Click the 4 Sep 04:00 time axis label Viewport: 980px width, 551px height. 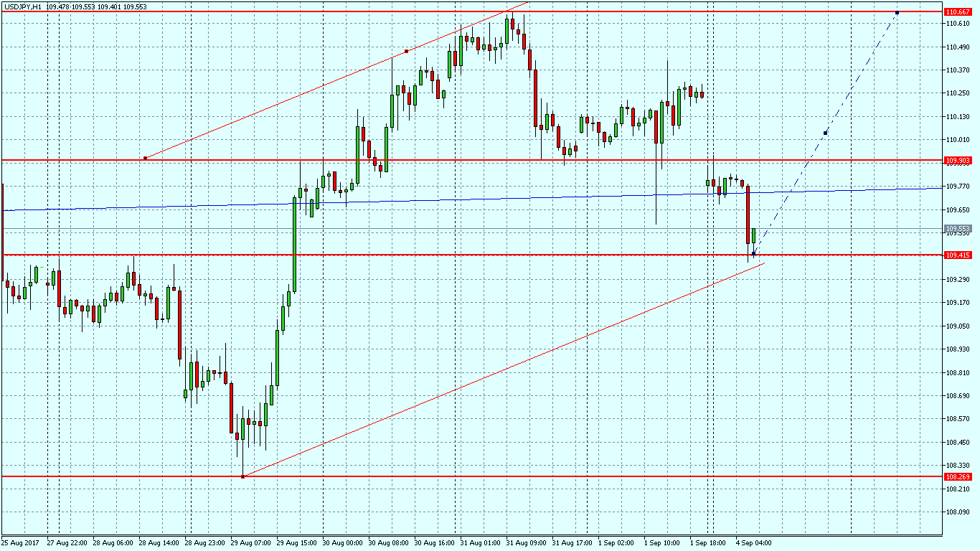[x=753, y=543]
